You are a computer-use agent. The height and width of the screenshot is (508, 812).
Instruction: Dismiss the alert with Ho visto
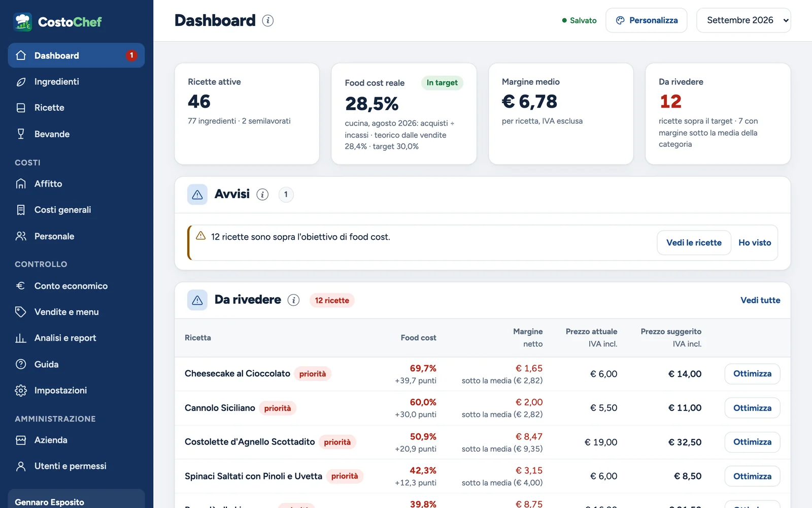coord(755,243)
